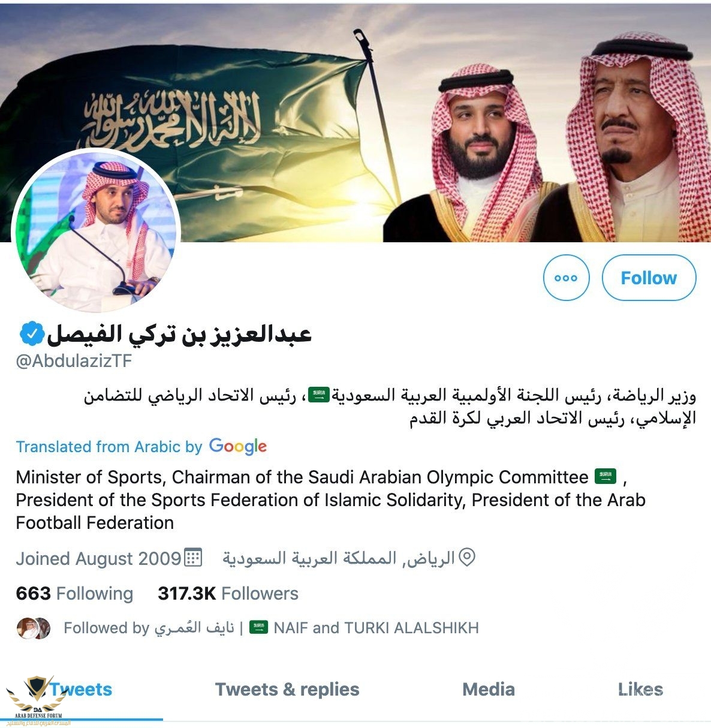Viewport: 711px width, 728px height.
Task: Click the Google logo in translation notice
Action: pyautogui.click(x=238, y=447)
